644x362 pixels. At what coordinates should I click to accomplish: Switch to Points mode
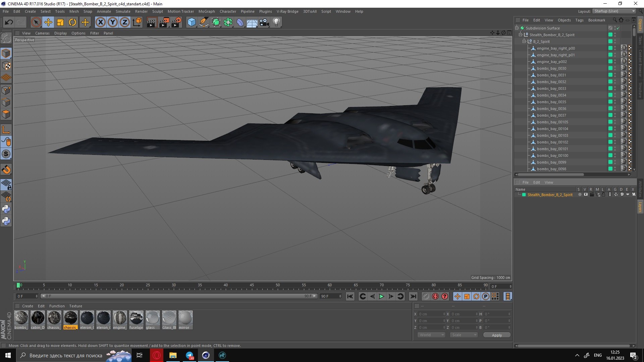point(6,90)
